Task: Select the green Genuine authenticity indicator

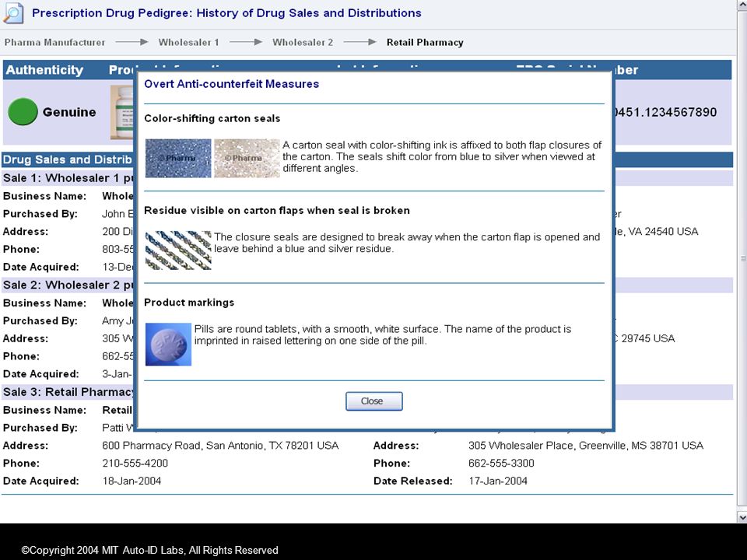Action: pos(23,111)
